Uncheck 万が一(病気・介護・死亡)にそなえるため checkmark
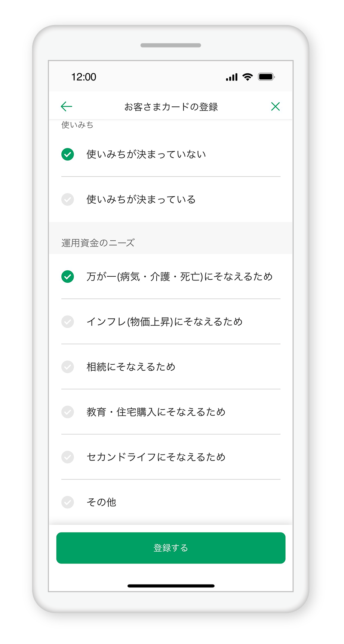344x644 pixels. (68, 277)
